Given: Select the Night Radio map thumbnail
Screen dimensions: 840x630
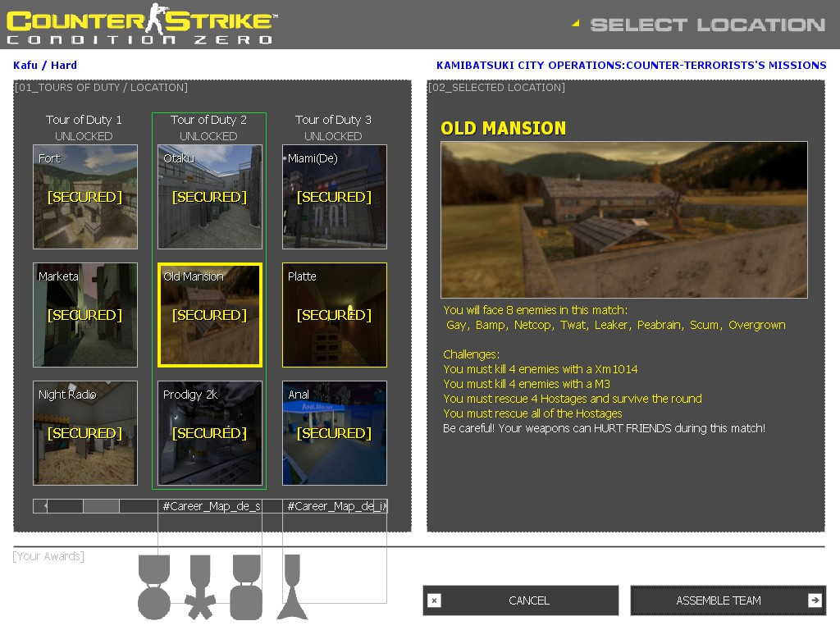Looking at the screenshot, I should 85,433.
